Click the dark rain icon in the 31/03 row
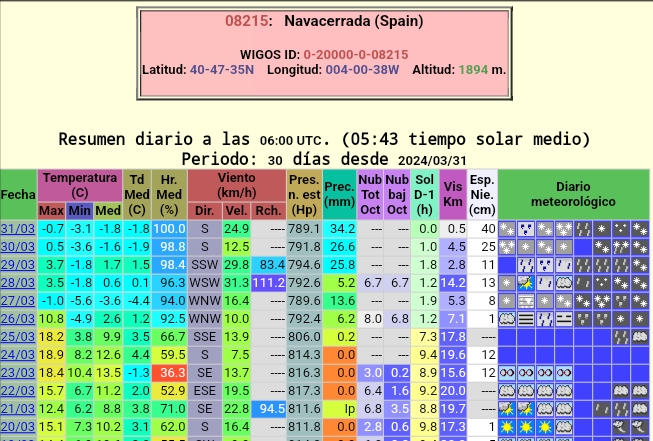This screenshot has height=441, width=653. tap(583, 229)
